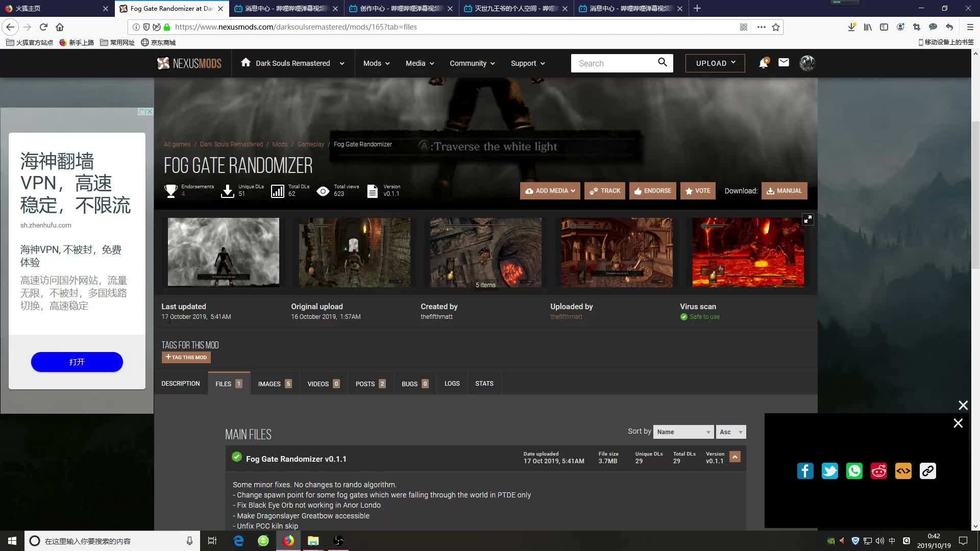
Task: Click the TAG THIS MOD button
Action: point(186,357)
